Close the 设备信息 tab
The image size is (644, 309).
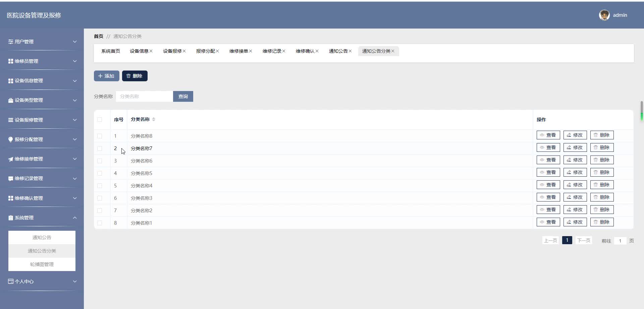pyautogui.click(x=151, y=51)
